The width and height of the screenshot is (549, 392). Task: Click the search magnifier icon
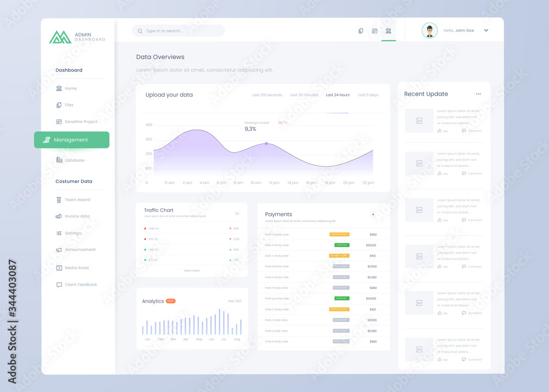tap(140, 31)
